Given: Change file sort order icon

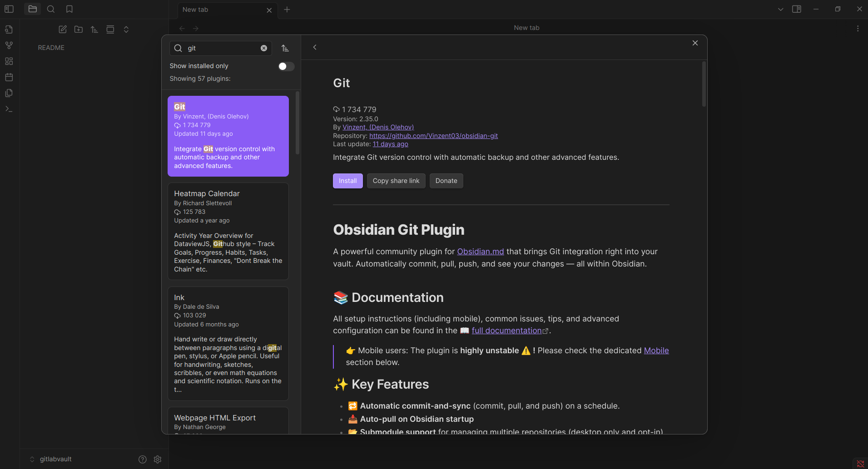Looking at the screenshot, I should click(94, 30).
